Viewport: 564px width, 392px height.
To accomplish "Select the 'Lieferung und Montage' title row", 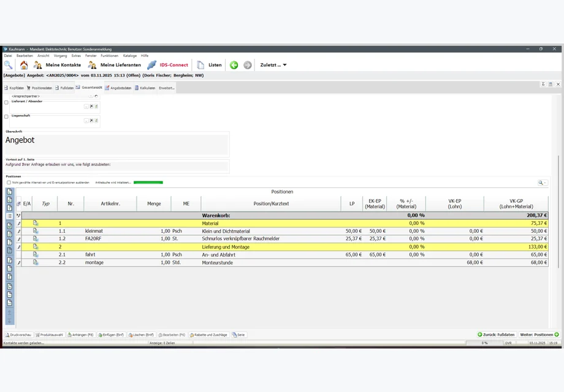I will pos(284,247).
